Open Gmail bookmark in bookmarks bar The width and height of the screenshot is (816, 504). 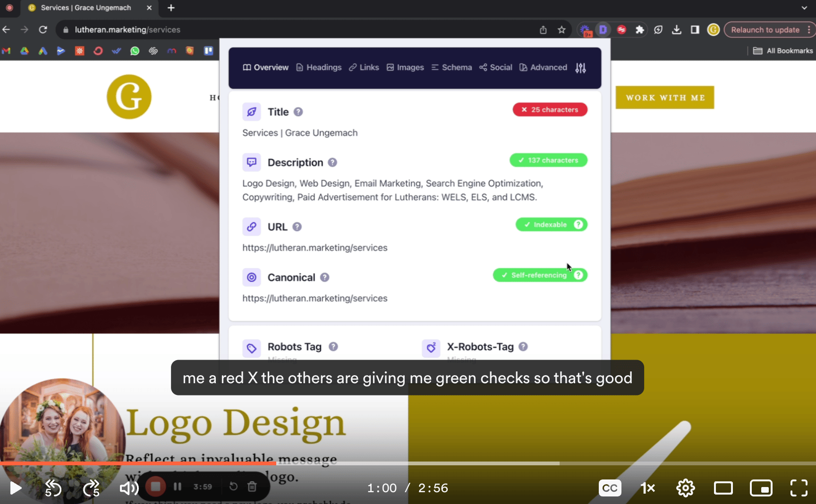[x=6, y=50]
